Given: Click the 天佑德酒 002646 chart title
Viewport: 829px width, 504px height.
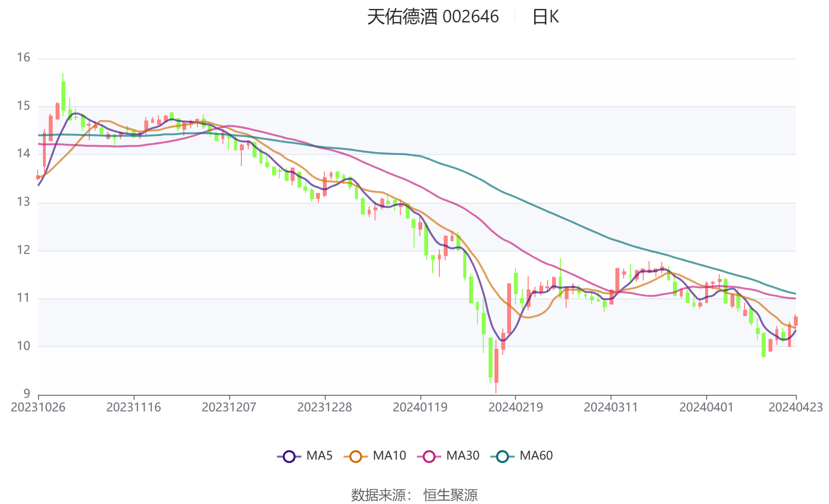Looking at the screenshot, I should [x=433, y=17].
